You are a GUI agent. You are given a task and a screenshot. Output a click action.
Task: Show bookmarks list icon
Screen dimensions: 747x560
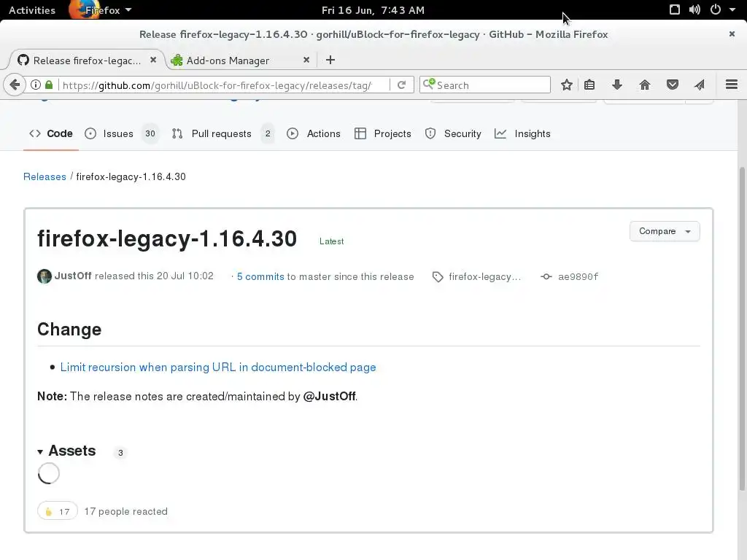pos(589,85)
